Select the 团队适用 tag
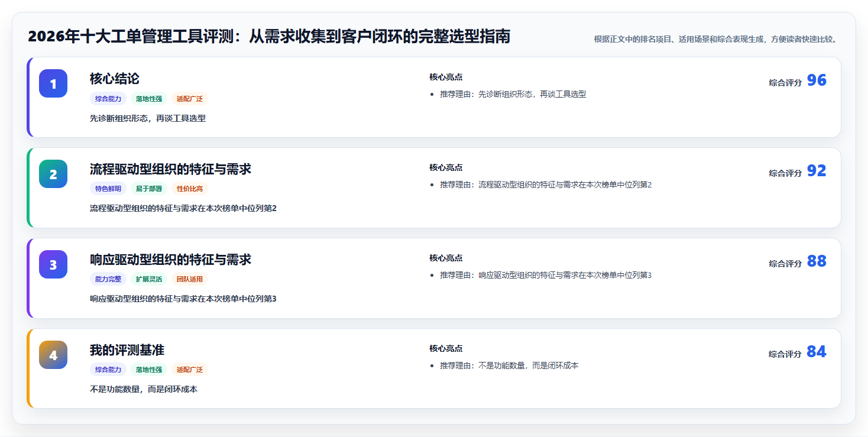 pos(190,279)
